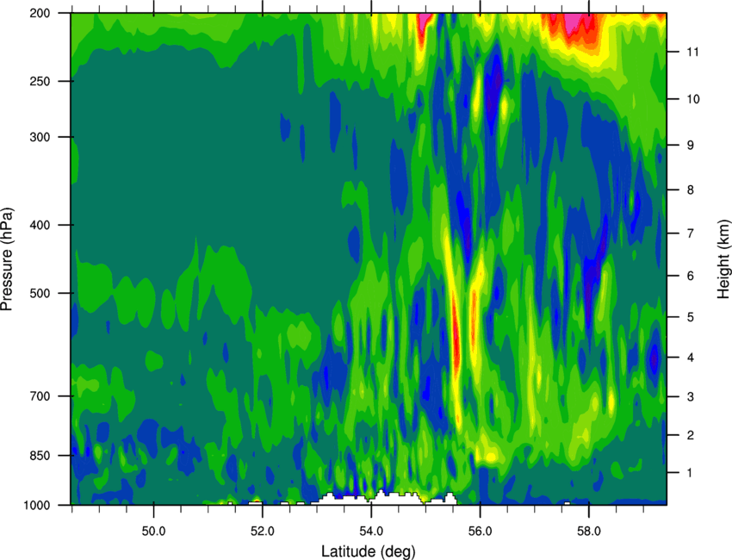The height and width of the screenshot is (560, 732).
Task: Click the 7 km height label
Action: pyautogui.click(x=691, y=233)
